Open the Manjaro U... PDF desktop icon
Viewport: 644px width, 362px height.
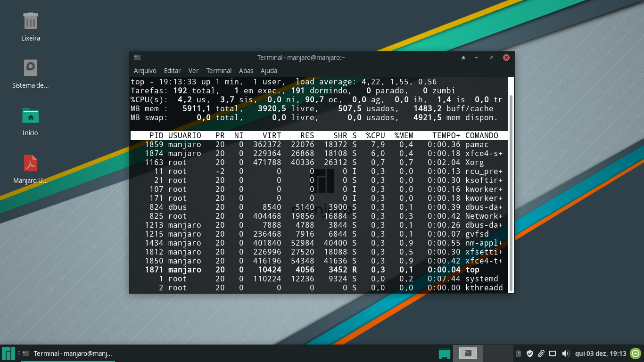[31, 163]
